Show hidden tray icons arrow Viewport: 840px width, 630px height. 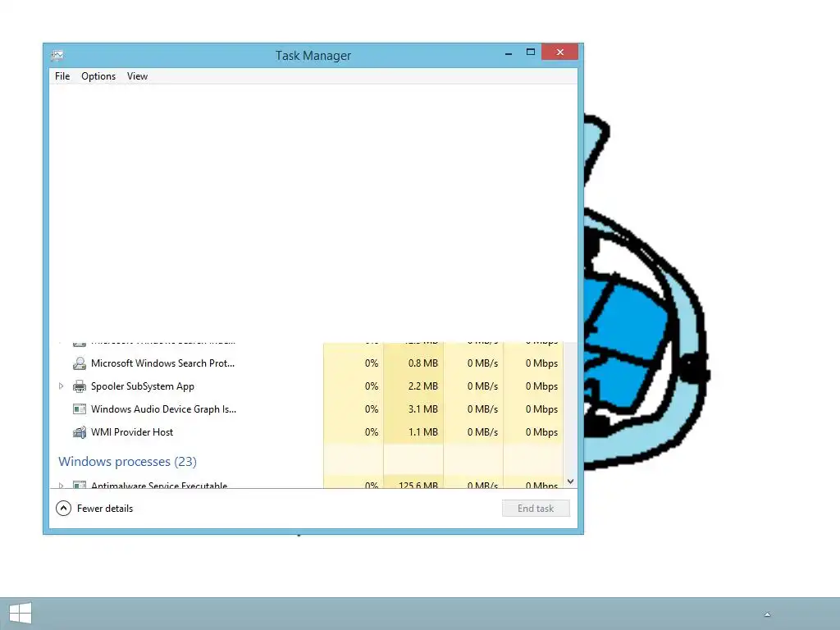coord(767,614)
